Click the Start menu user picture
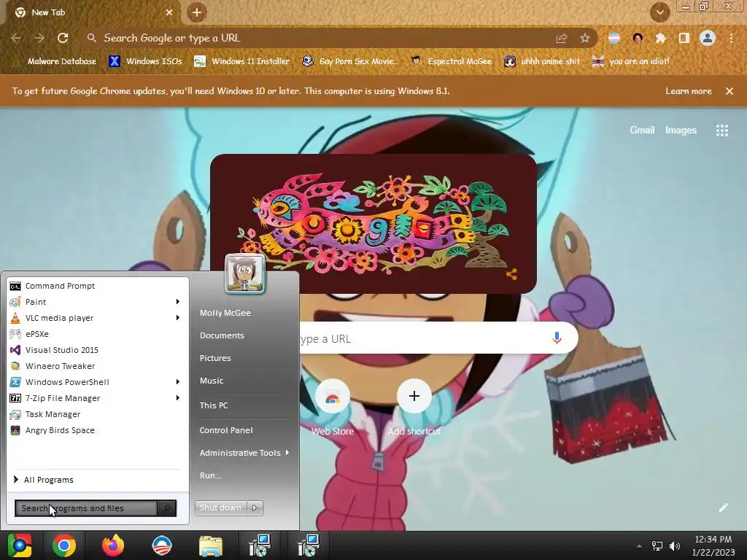Screen dimensions: 747x560 245,273
